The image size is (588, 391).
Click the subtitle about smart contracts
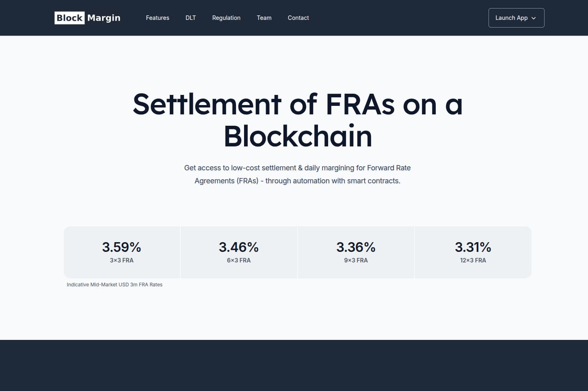click(x=297, y=174)
